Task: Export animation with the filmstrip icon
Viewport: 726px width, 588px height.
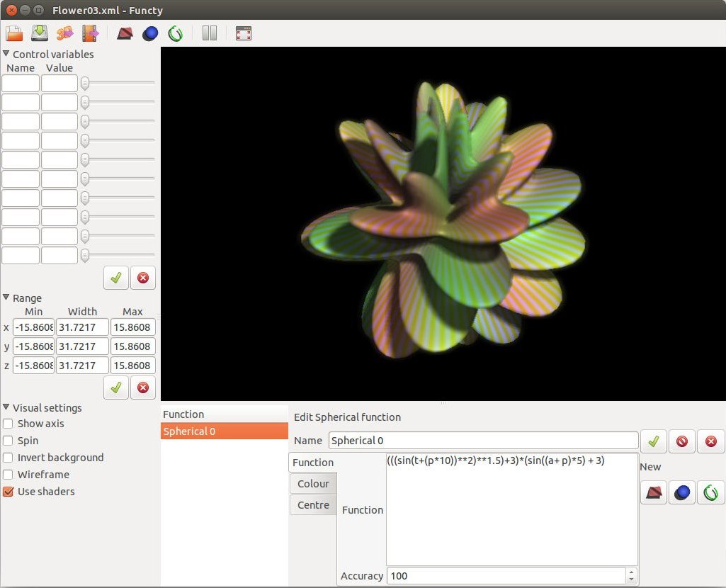Action: (x=90, y=33)
